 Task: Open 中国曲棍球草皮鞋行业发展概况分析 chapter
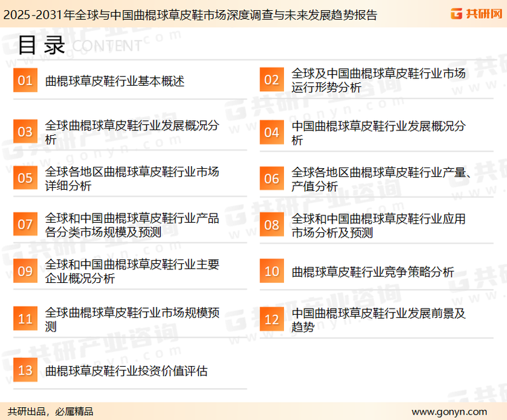(379, 132)
